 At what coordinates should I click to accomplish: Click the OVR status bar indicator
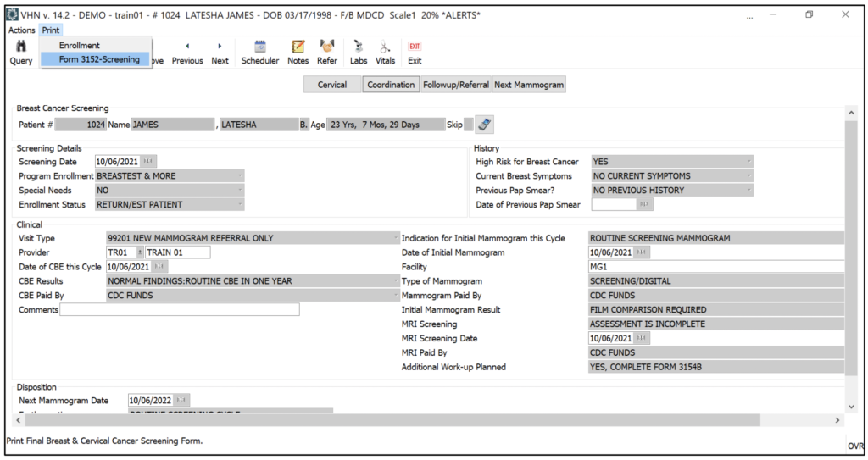[x=856, y=446]
